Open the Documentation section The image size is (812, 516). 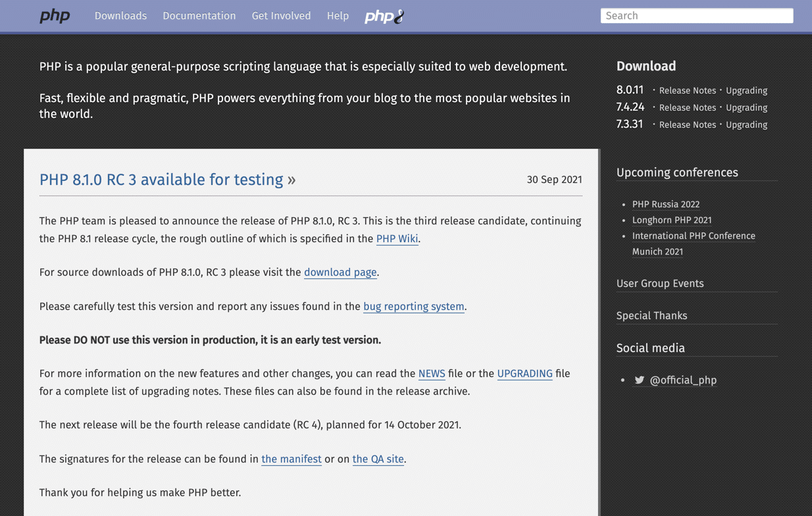pos(199,16)
